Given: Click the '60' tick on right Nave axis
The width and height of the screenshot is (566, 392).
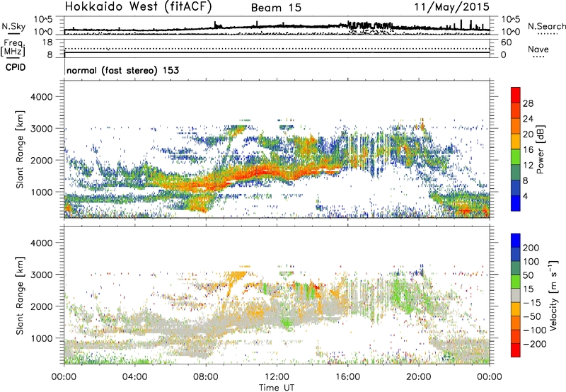Looking at the screenshot, I should 506,42.
